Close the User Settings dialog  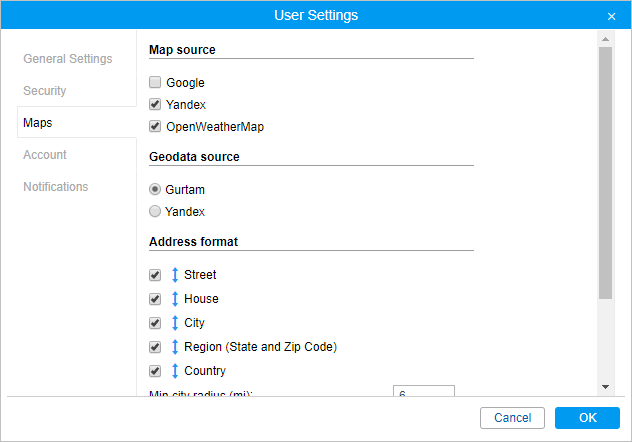(611, 16)
